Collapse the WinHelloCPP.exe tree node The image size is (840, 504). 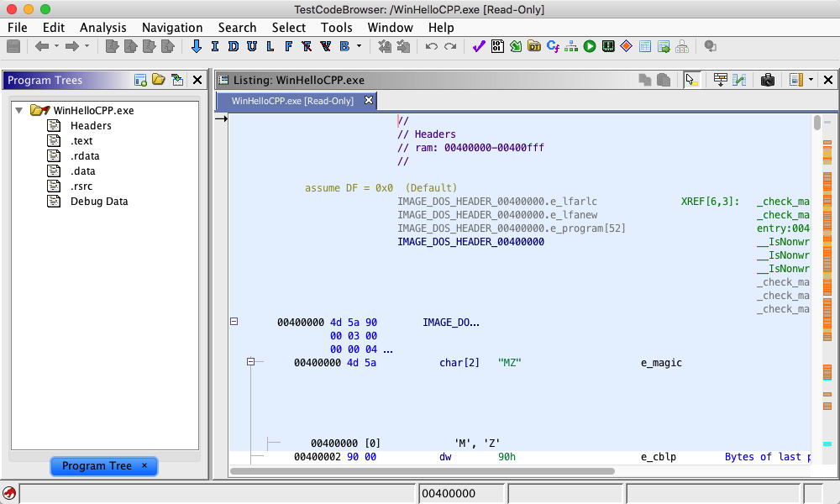click(19, 110)
